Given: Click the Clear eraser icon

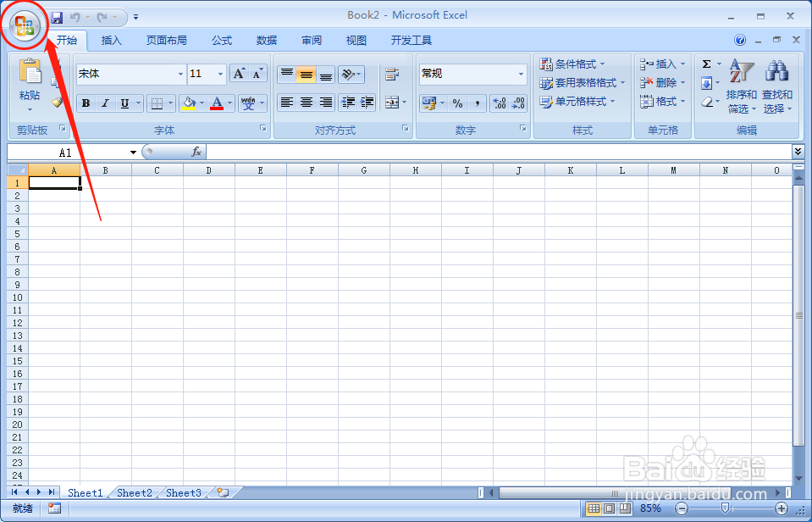Looking at the screenshot, I should point(706,102).
